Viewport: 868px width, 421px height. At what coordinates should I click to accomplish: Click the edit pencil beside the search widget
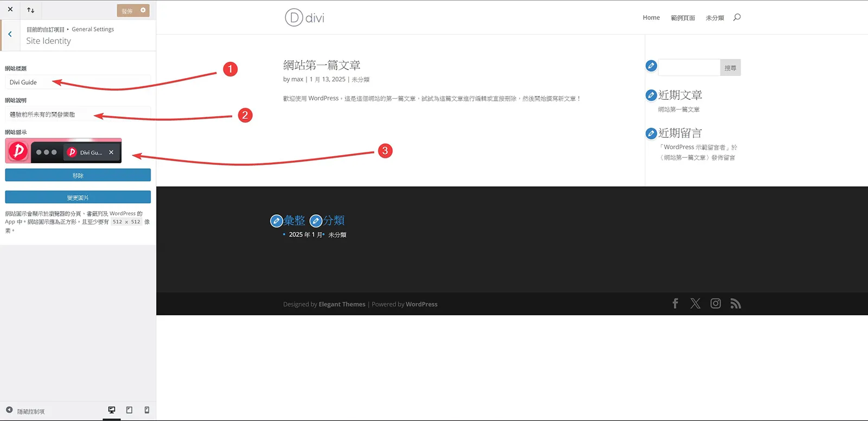point(651,66)
